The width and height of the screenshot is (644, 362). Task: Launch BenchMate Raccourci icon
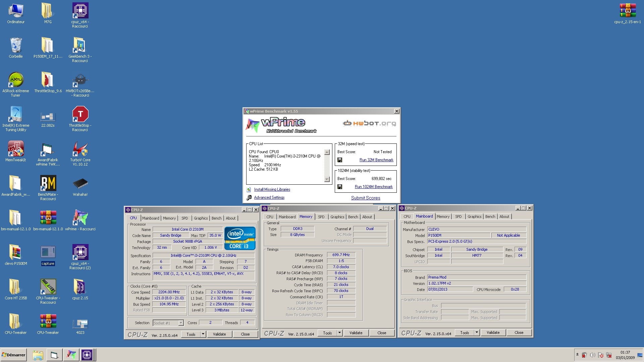pos(48,188)
